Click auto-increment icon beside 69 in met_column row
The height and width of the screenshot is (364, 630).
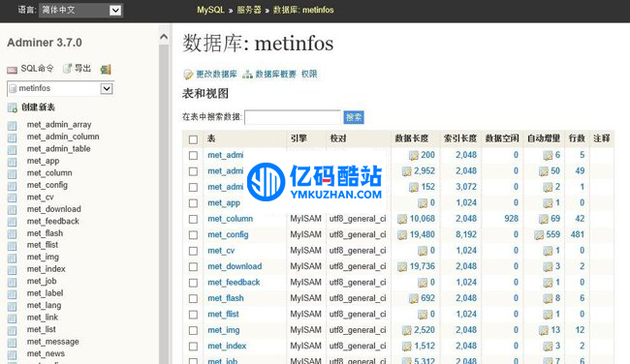tap(544, 219)
